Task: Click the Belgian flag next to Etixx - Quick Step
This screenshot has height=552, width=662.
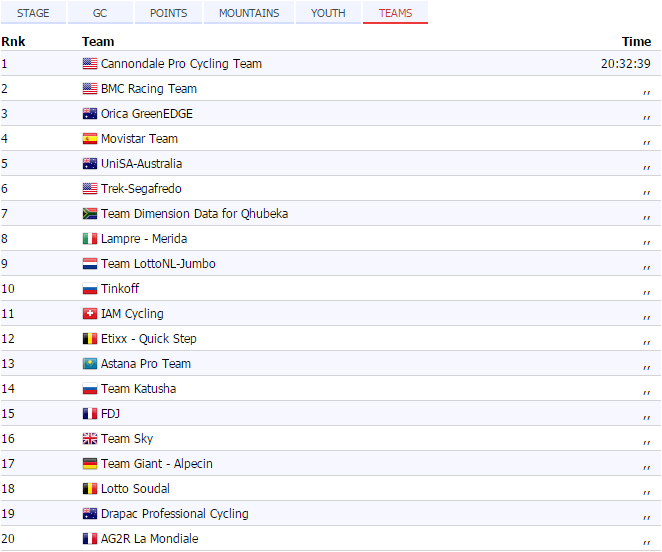Action: click(x=90, y=339)
